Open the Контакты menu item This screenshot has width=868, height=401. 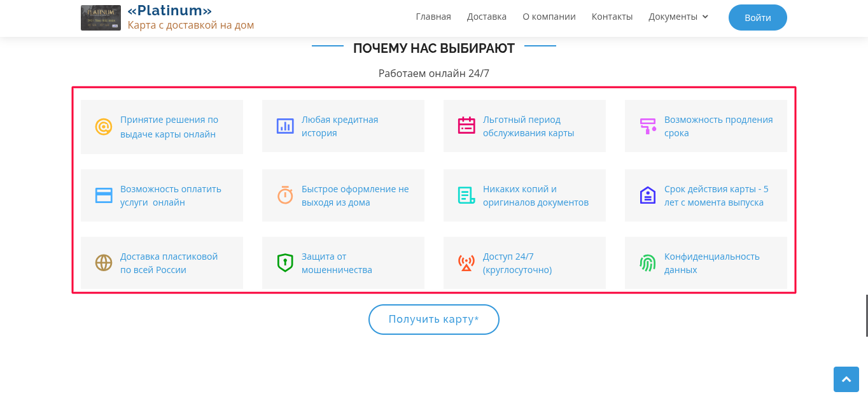[612, 17]
